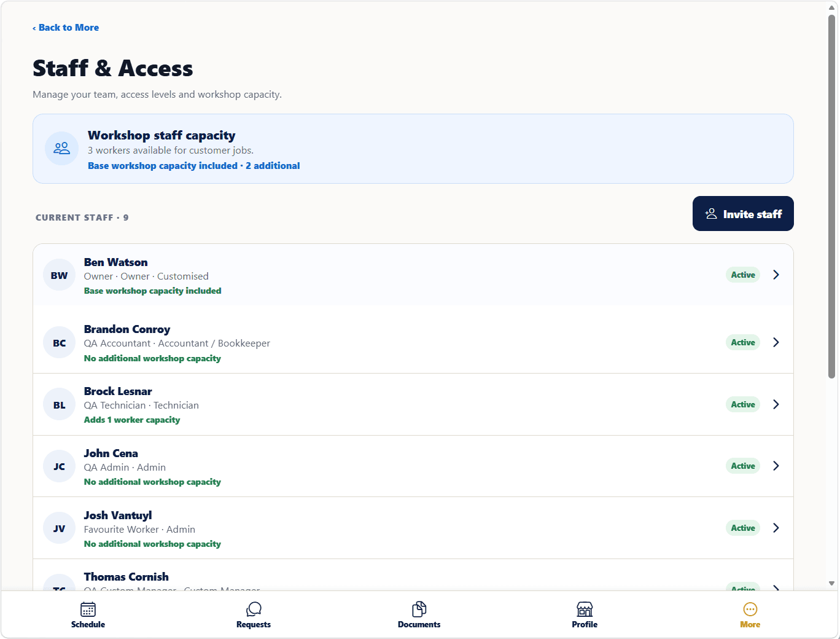
Task: Open Brandon Conroy staff name
Action: [x=127, y=329]
